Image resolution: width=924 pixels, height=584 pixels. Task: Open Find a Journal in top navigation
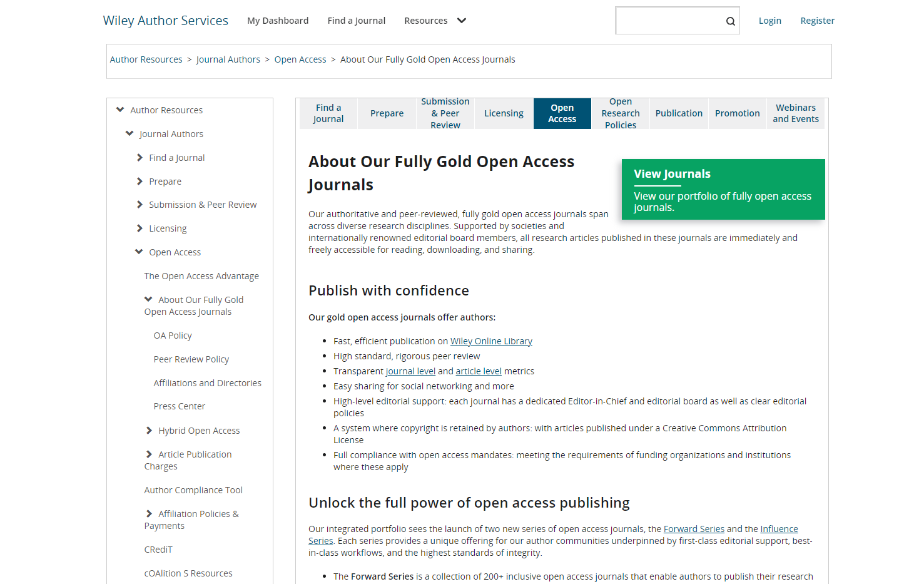point(357,21)
